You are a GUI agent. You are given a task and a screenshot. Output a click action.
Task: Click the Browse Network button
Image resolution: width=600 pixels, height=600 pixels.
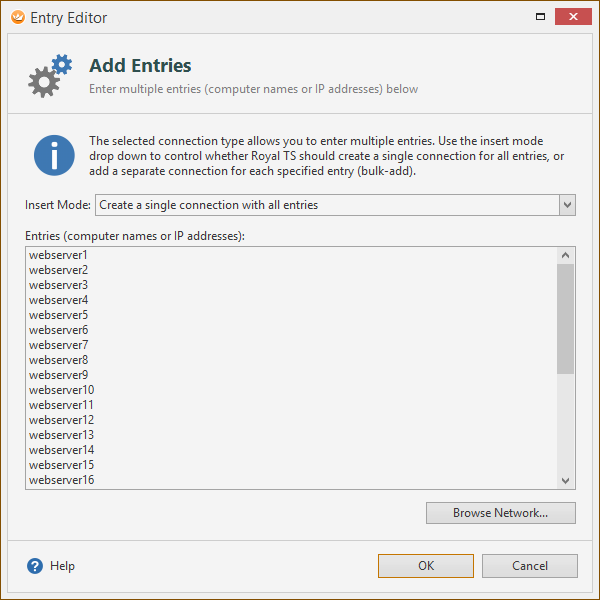click(501, 513)
